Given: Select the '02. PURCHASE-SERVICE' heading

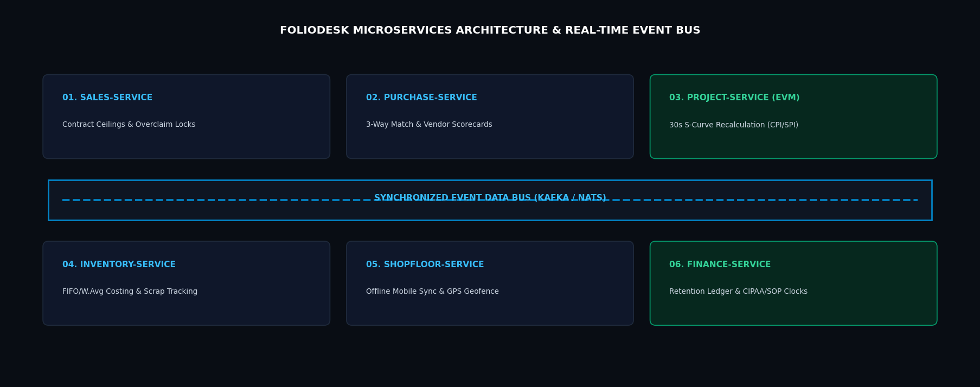Looking at the screenshot, I should (421, 98).
